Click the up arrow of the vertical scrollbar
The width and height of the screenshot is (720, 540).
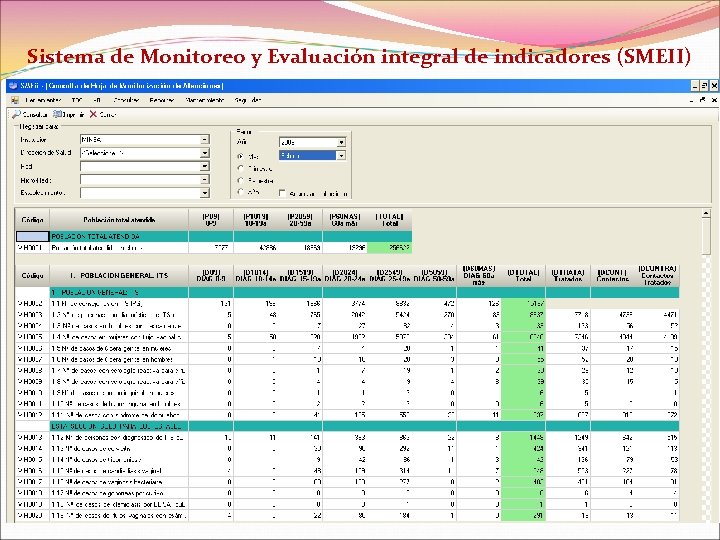[706, 213]
